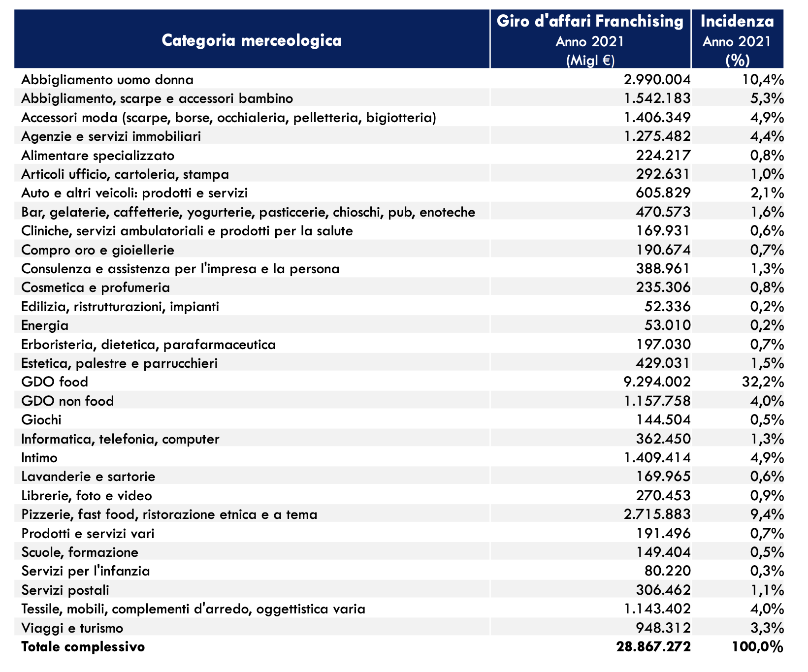
Task: Select the 'Abbigliamento uomo donna' row label
Action: pos(107,80)
